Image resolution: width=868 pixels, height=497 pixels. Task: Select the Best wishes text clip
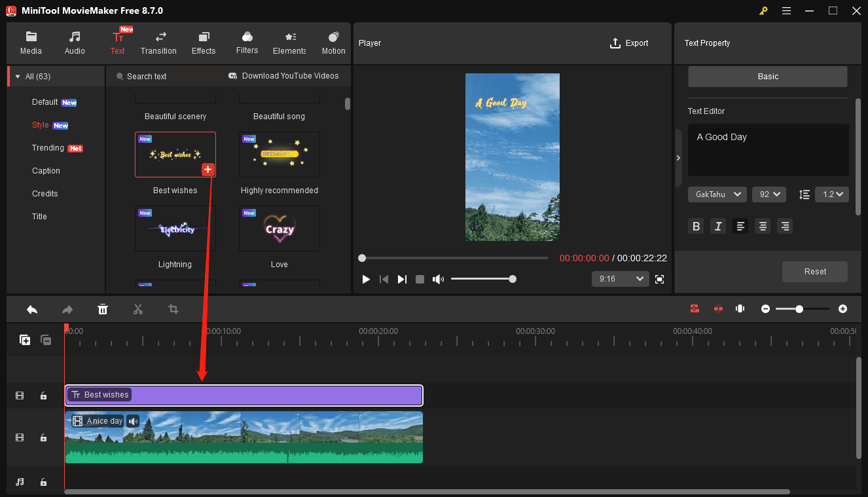(244, 396)
